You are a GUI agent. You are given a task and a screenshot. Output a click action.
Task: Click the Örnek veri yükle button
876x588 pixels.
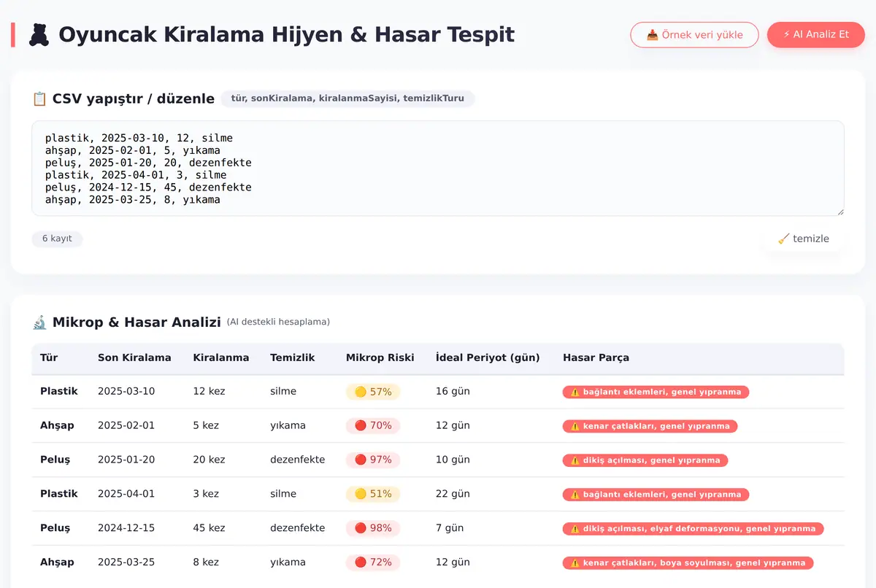coord(694,34)
